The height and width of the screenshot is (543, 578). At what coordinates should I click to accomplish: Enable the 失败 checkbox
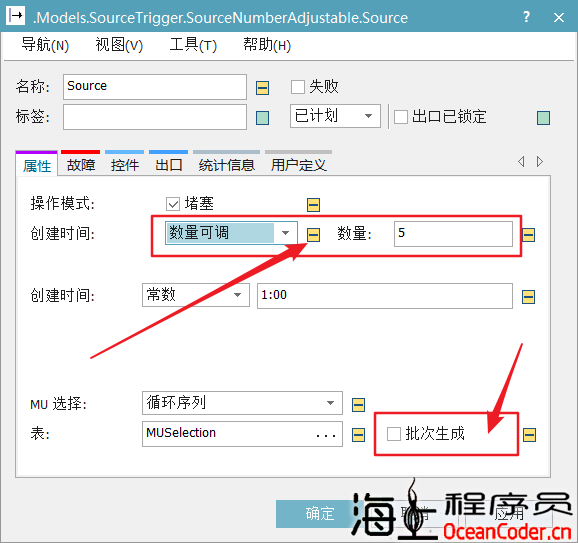tap(297, 87)
